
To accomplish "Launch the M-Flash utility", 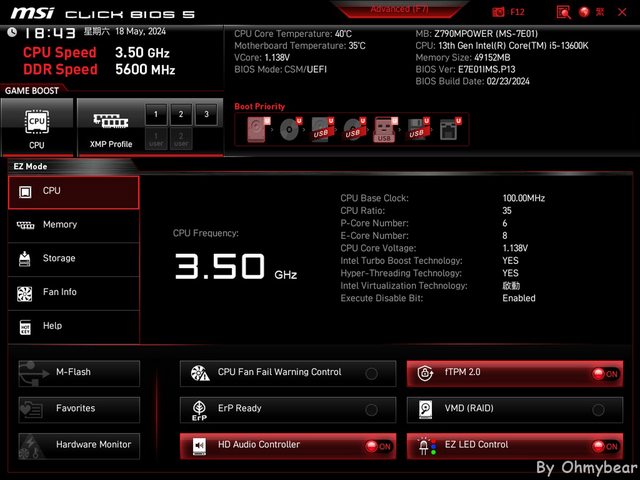I will click(79, 373).
